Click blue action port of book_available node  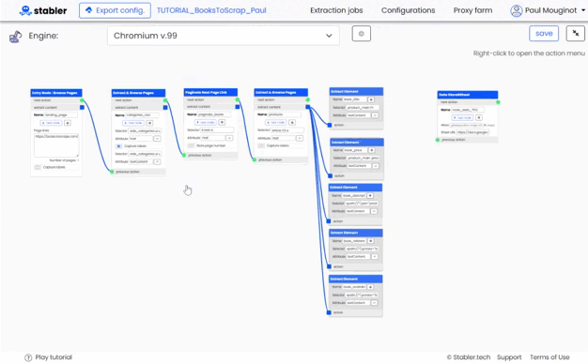coord(329,312)
